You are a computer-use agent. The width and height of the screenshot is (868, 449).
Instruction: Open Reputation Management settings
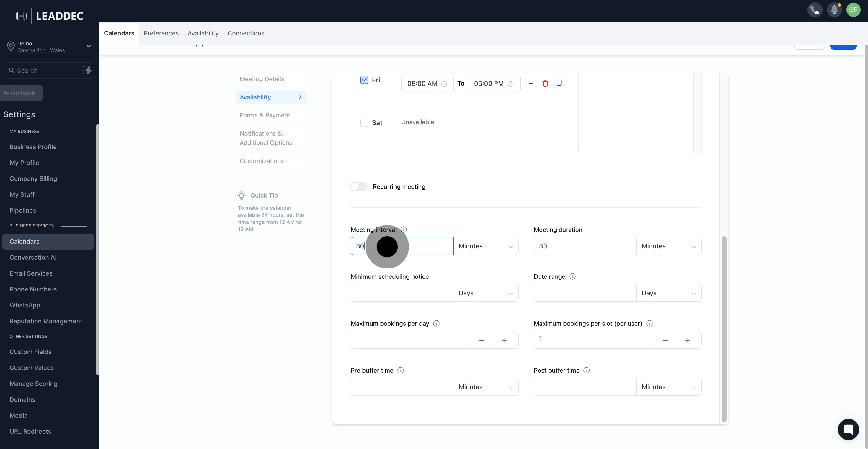pyautogui.click(x=46, y=322)
